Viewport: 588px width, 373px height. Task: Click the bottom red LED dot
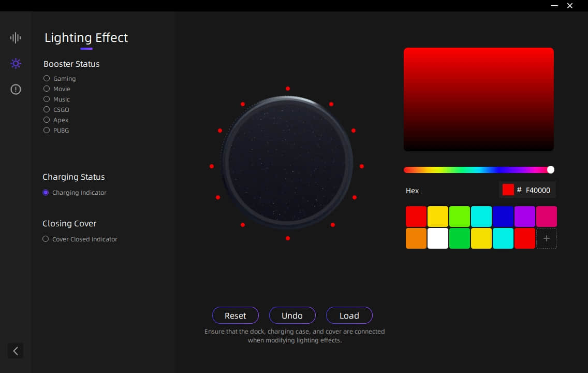288,238
